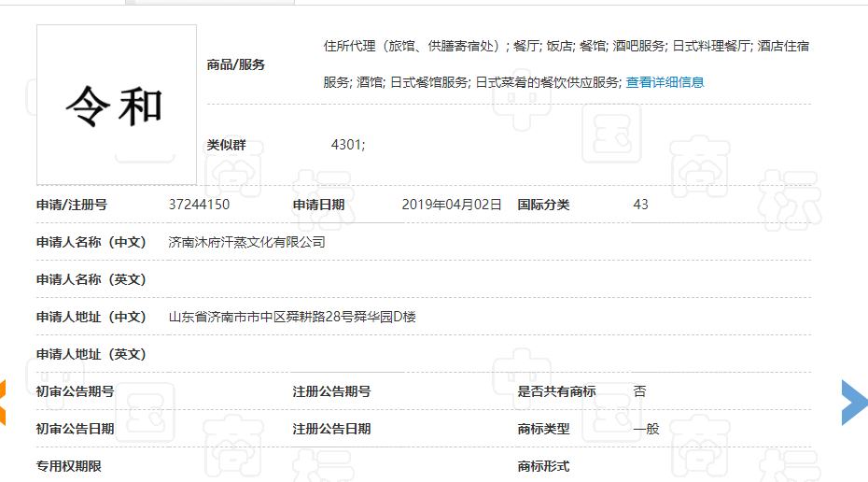Click the 申请/注册号 label
Viewport: 868px width, 482px height.
pos(72,205)
